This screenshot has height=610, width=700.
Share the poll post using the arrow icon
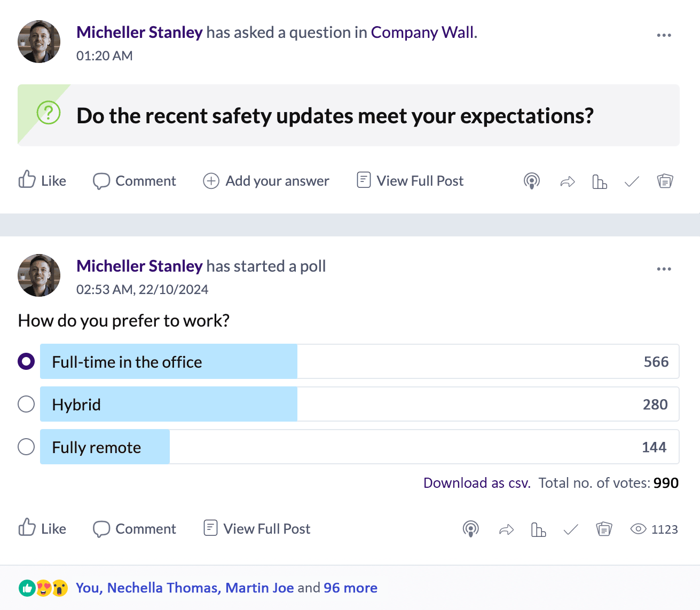pos(506,529)
